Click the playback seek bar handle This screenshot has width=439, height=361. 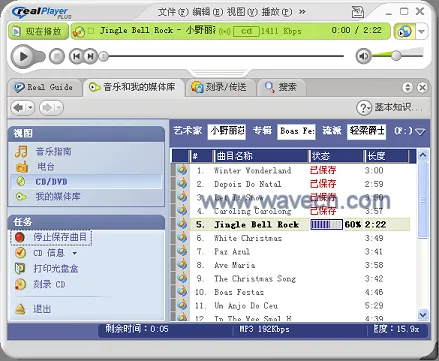click(104, 56)
